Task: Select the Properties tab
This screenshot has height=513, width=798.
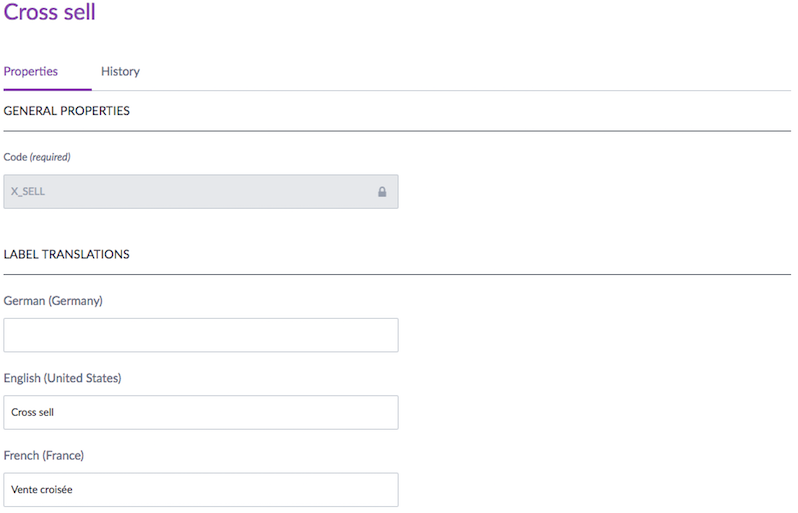Action: tap(31, 72)
